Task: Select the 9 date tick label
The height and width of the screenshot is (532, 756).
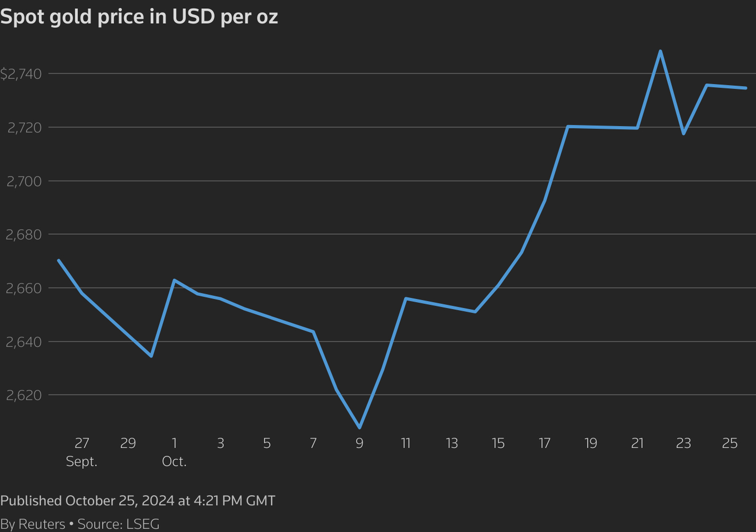Action: click(x=360, y=443)
